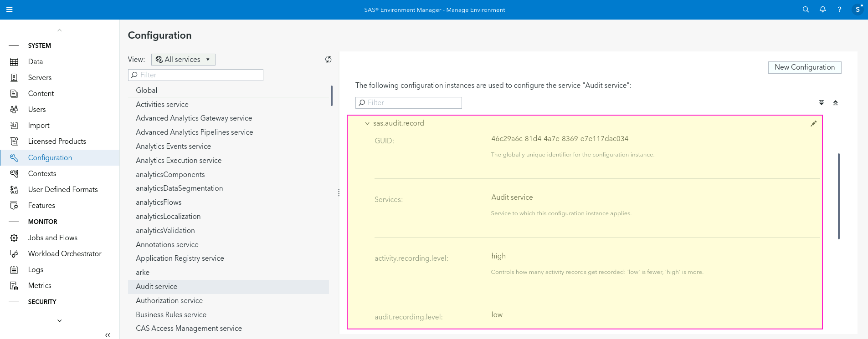This screenshot has width=868, height=339.
Task: Refresh the services list
Action: point(328,60)
